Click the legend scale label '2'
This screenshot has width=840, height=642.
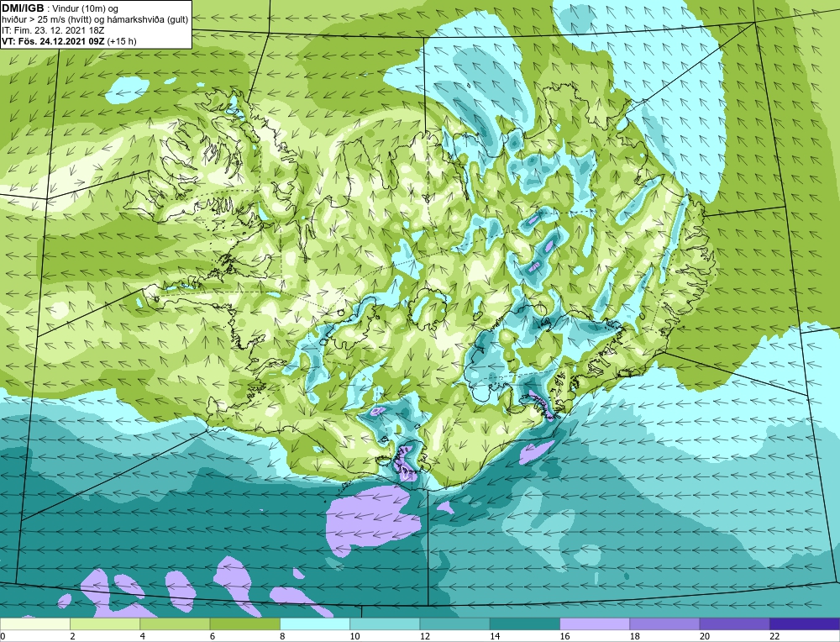[x=72, y=636]
